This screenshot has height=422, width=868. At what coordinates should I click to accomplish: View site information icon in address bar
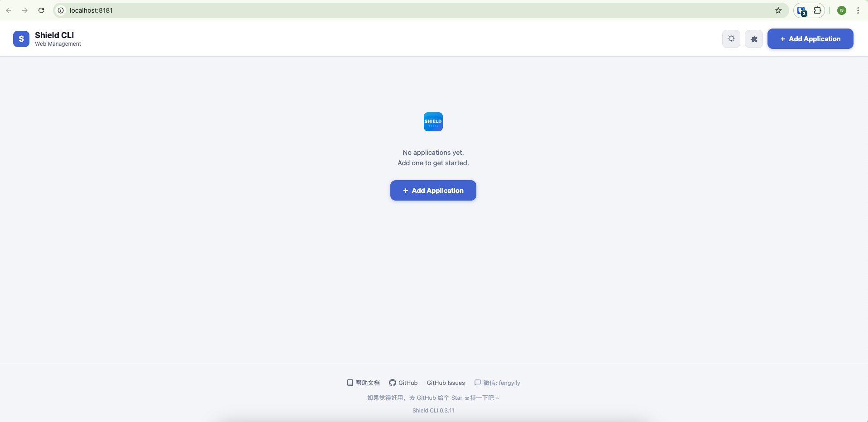pyautogui.click(x=61, y=10)
